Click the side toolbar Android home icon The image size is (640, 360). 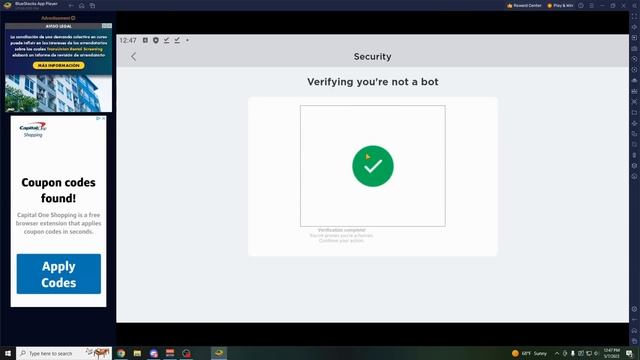coord(634,330)
